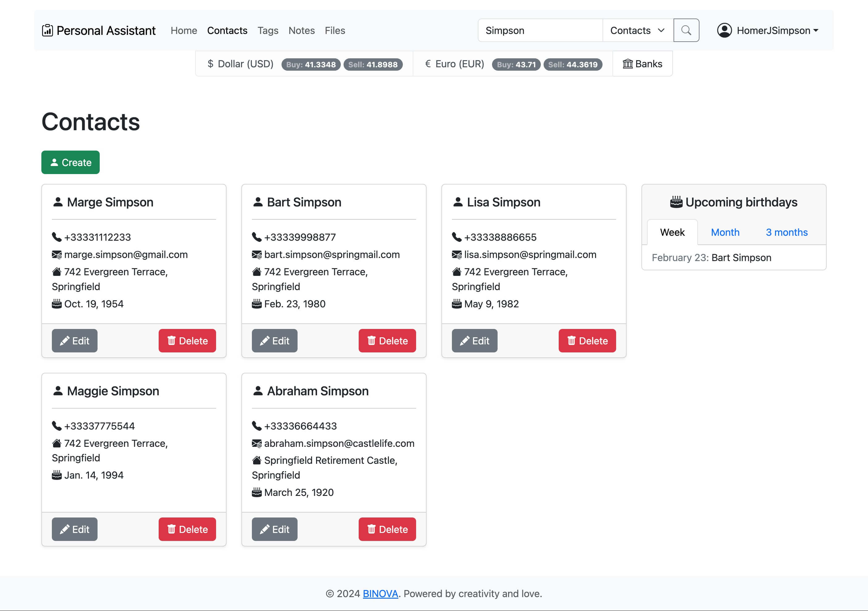The image size is (868, 611).
Task: Click cake icon beside March 25, 1920
Action: (257, 492)
